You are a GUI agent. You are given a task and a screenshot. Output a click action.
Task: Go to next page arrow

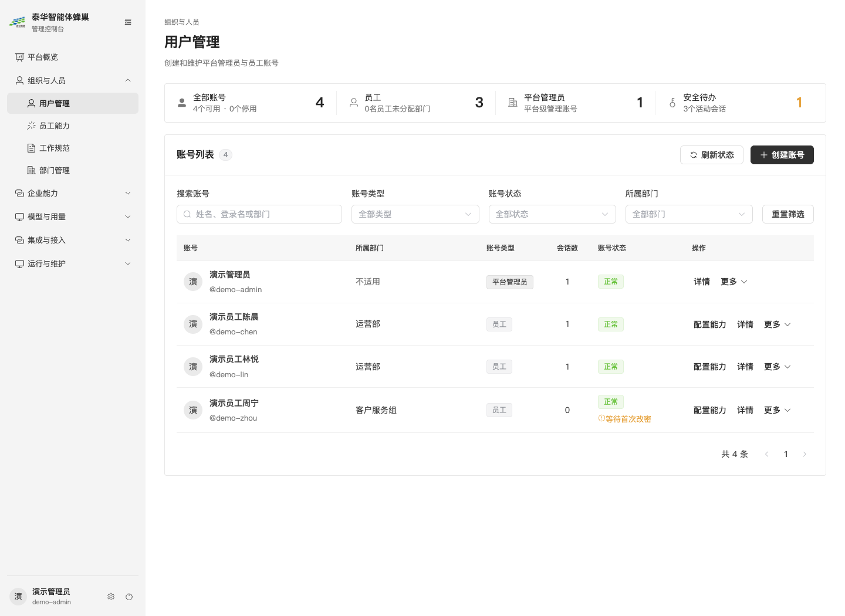click(x=805, y=454)
